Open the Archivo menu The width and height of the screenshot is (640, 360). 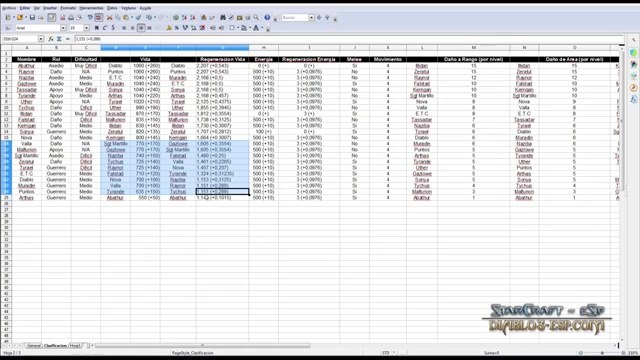[x=9, y=8]
